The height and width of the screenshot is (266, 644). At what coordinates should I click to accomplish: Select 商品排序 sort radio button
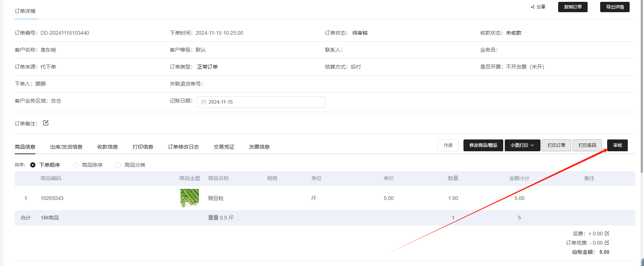pos(76,165)
